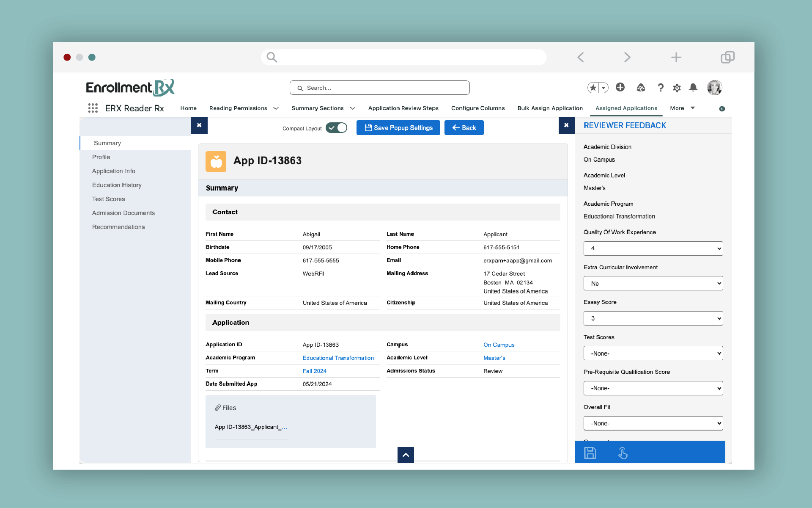
Task: Open the Quality Of Work Experience dropdown
Action: point(653,248)
